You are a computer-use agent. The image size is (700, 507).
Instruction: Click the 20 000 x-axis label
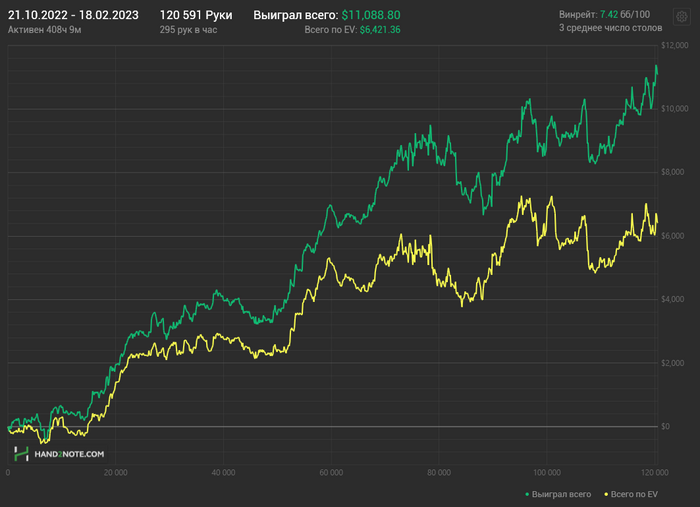click(x=116, y=473)
